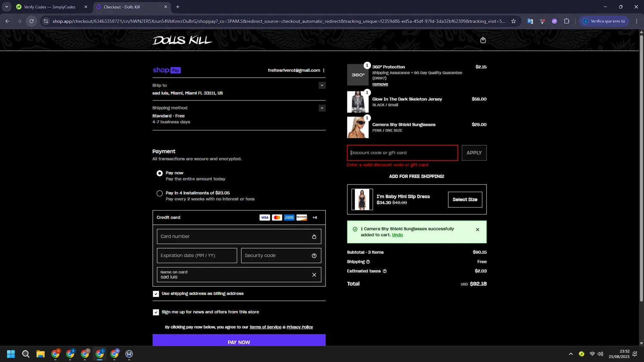644x362 pixels.
Task: Reload the checkout page
Action: [31, 21]
